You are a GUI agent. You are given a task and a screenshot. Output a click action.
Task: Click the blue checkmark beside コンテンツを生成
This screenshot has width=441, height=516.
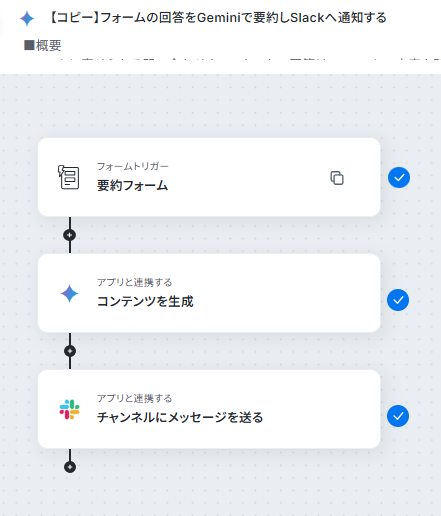point(398,300)
